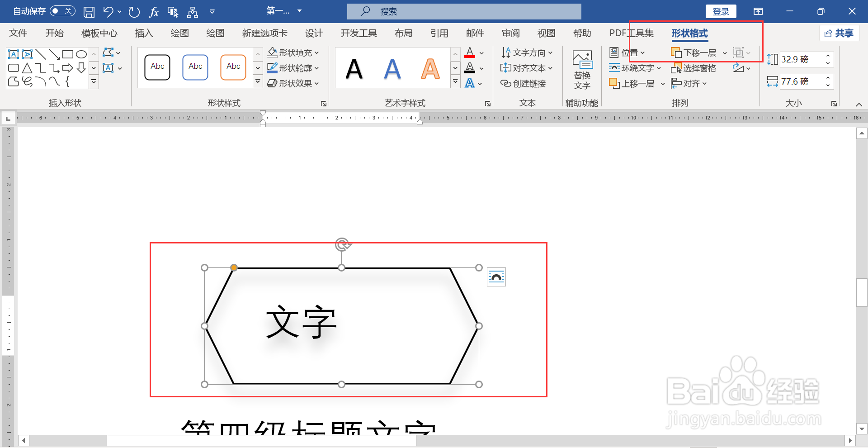Click 上移一层 bring forward

632,84
